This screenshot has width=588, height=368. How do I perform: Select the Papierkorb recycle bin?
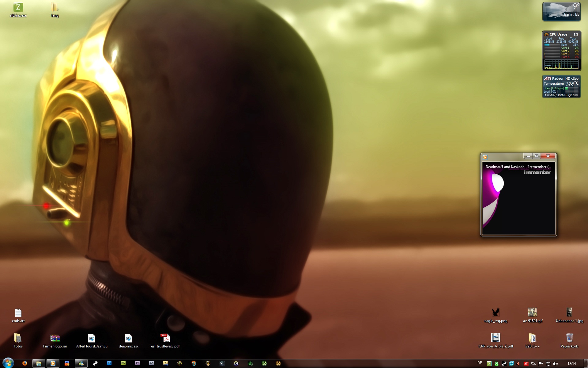pos(569,338)
